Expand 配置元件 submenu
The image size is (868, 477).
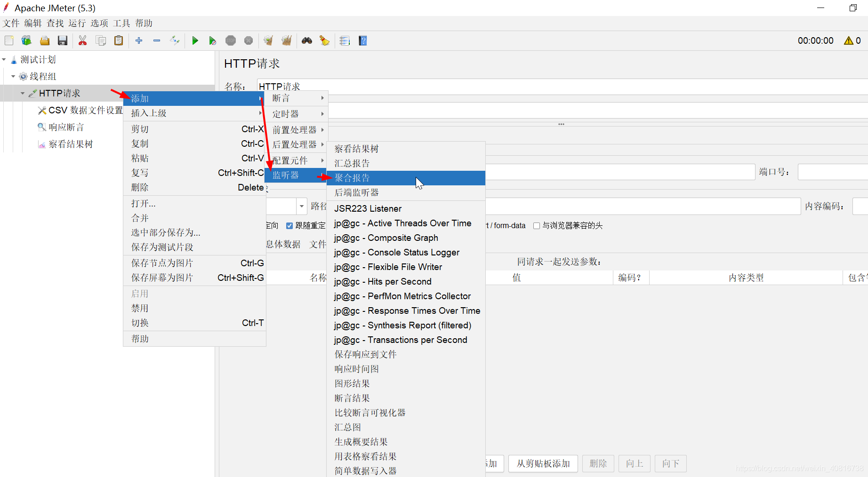click(297, 160)
